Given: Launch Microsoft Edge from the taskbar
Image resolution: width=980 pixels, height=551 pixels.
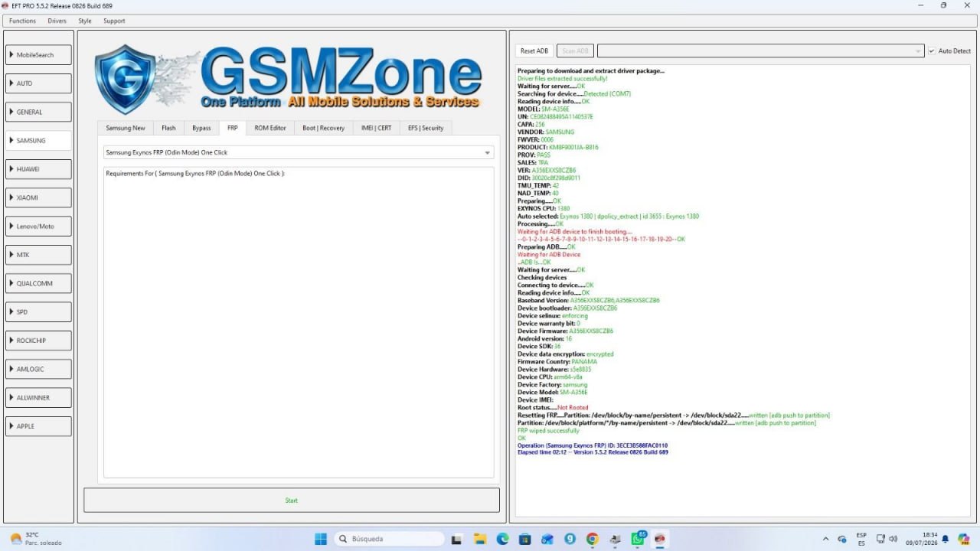Looking at the screenshot, I should 503,539.
